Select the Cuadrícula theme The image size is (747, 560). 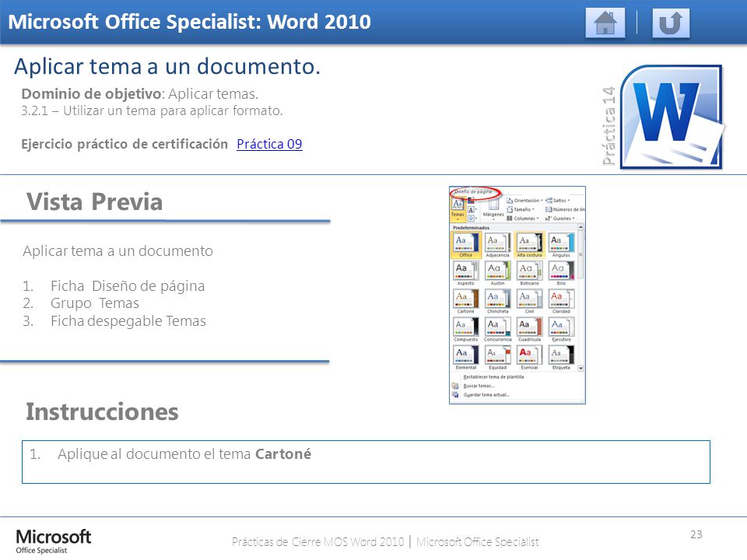click(529, 329)
